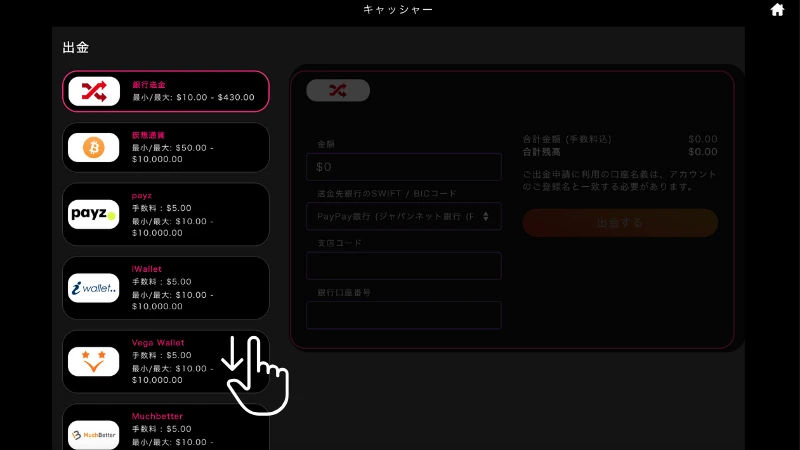The height and width of the screenshot is (450, 800).
Task: Click bank transfer limits $10.00 - $430.00 text
Action: [193, 97]
